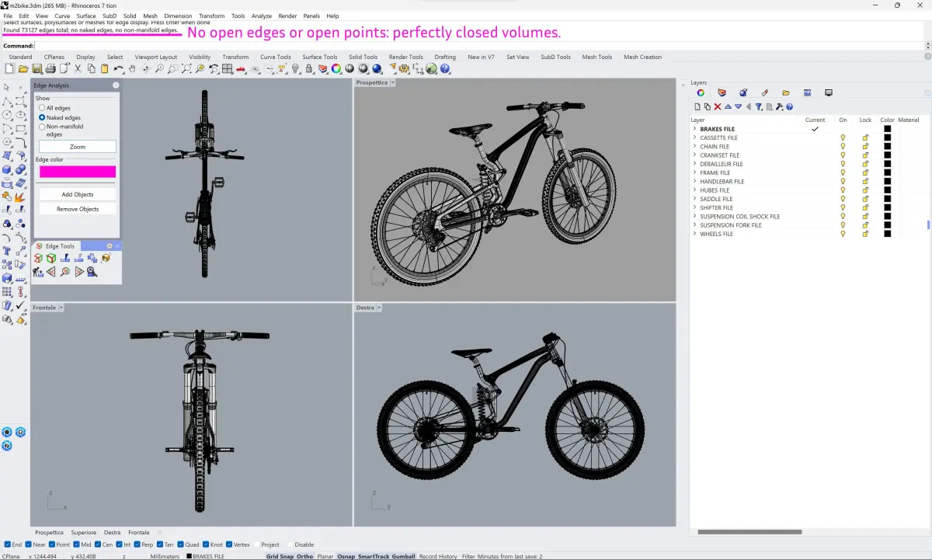Expand the DERAILLEUR FILE layer
932x560 pixels.
click(694, 164)
